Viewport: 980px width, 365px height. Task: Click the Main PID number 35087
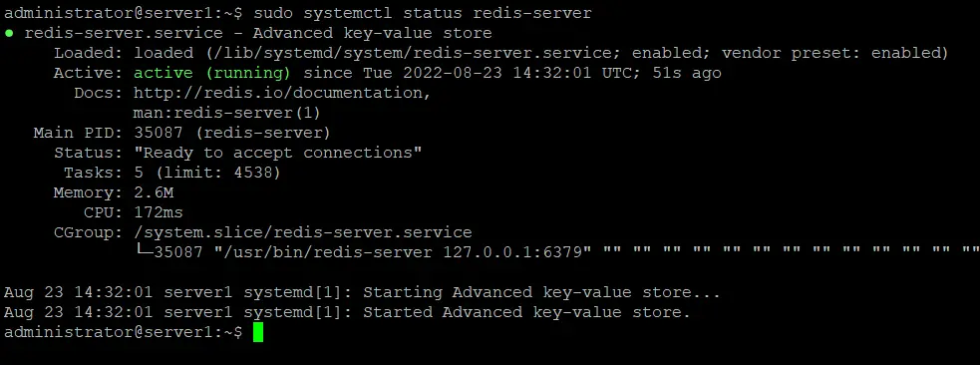pos(159,133)
